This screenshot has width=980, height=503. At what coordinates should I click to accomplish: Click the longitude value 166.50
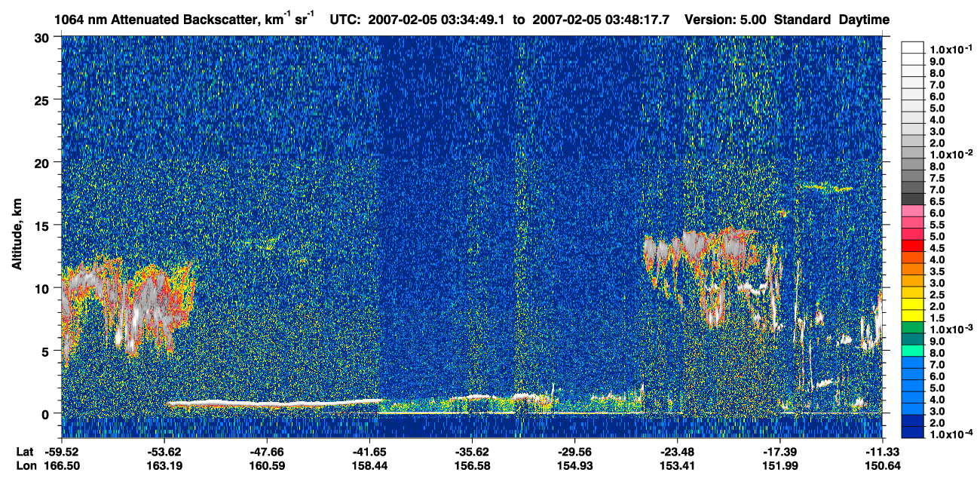62,465
